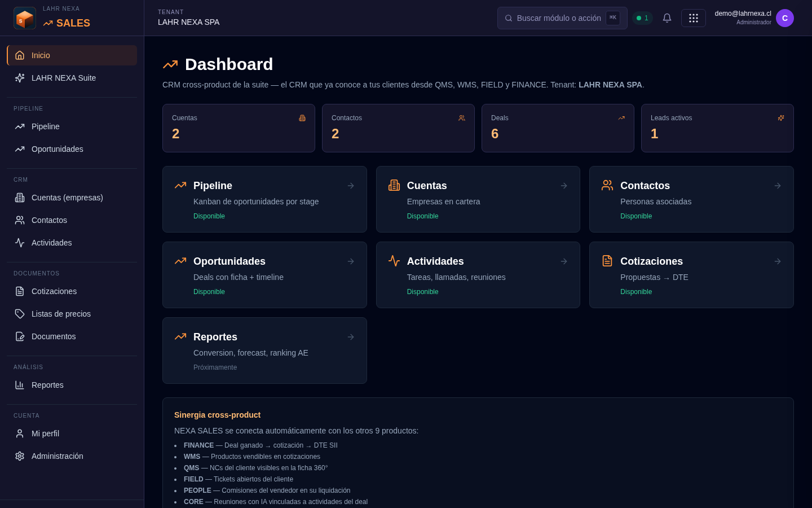This screenshot has height=508, width=812.
Task: Click the sidebar Cotizaciones document icon
Action: pos(20,291)
